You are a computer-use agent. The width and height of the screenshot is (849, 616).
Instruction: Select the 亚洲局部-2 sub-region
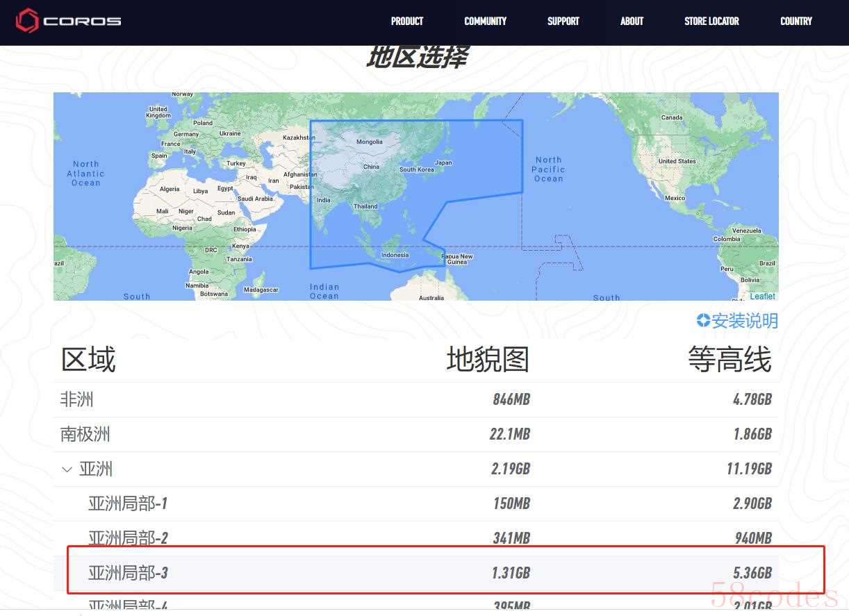pyautogui.click(x=128, y=538)
